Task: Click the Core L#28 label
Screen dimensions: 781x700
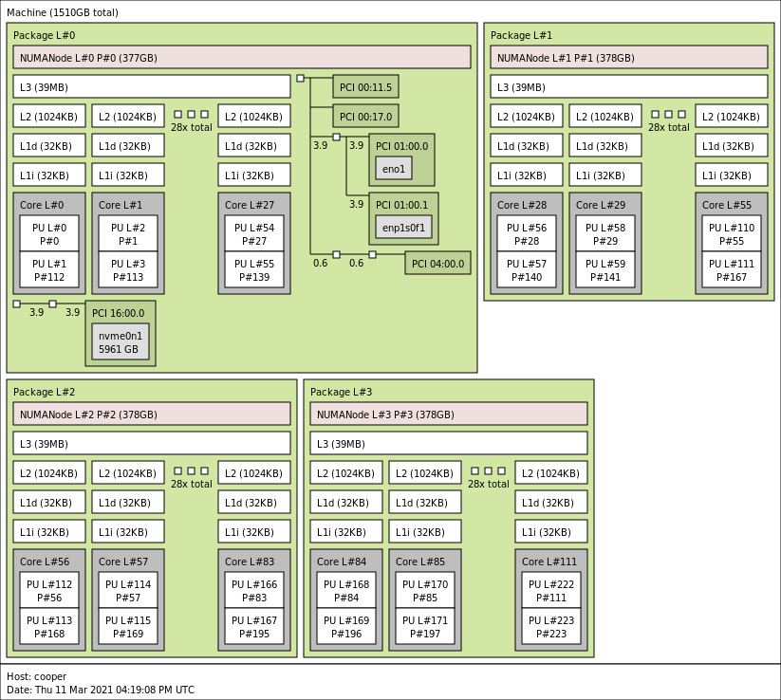Action: pos(521,205)
